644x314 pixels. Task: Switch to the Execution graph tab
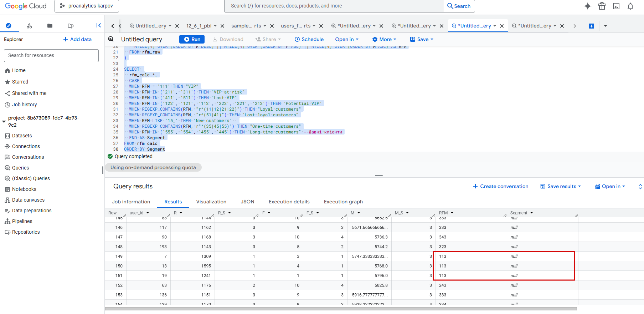tap(343, 202)
